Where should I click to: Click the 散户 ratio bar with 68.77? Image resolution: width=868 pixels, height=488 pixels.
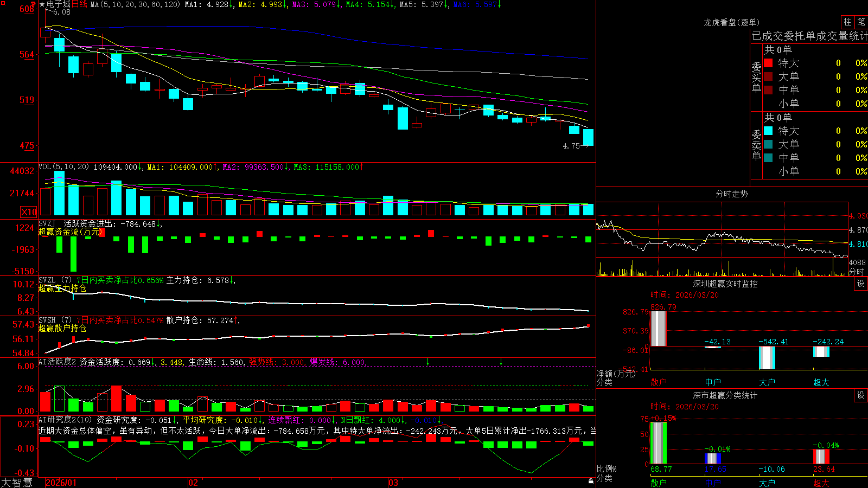click(x=659, y=443)
